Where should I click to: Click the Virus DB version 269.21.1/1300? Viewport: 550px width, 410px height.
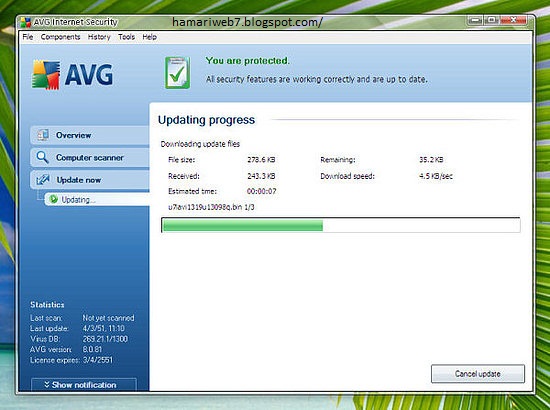pos(105,339)
